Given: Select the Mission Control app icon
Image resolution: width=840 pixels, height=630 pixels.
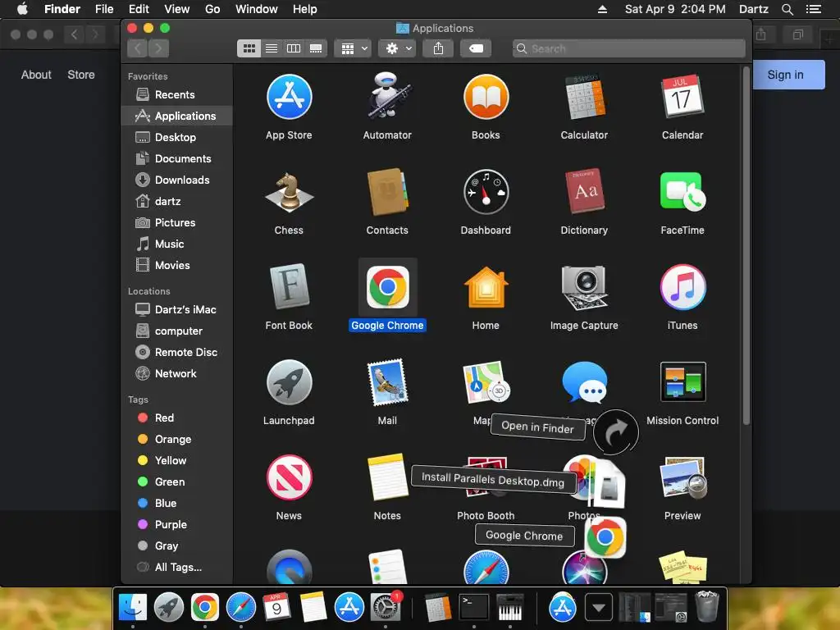Looking at the screenshot, I should pyautogui.click(x=682, y=382).
